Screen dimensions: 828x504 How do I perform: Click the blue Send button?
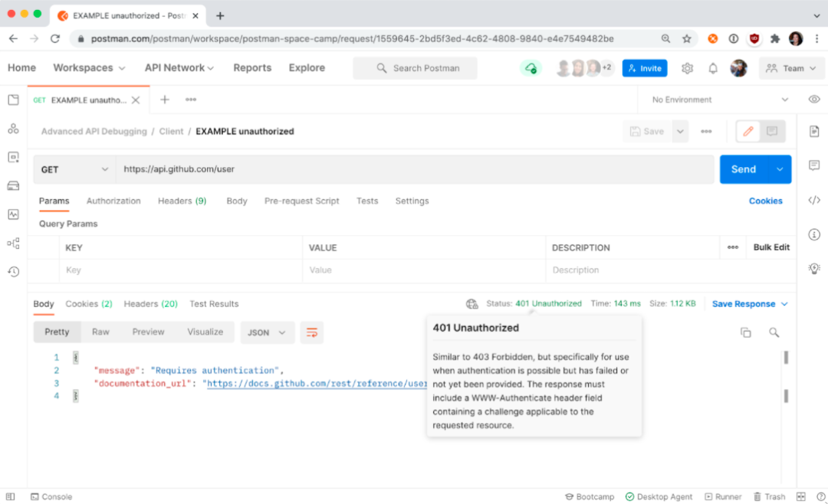(x=743, y=169)
